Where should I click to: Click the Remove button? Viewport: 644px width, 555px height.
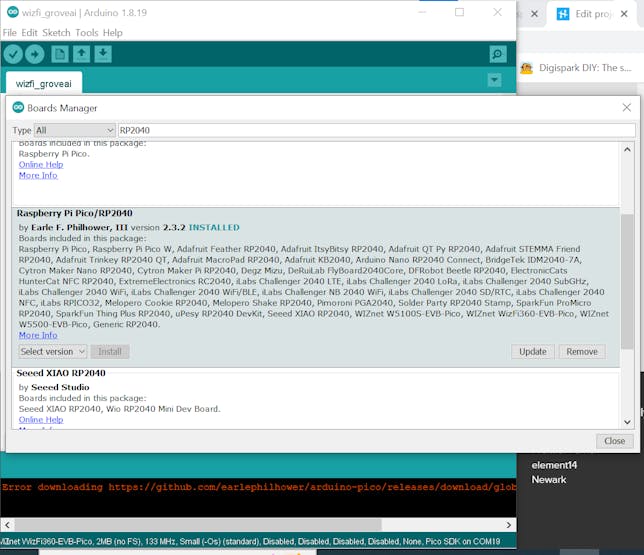582,352
